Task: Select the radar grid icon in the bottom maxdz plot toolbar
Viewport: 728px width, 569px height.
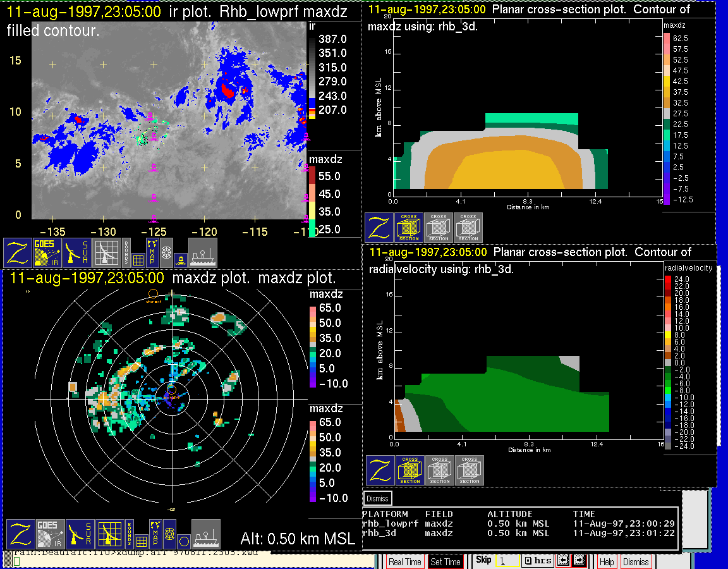Action: coord(109,534)
